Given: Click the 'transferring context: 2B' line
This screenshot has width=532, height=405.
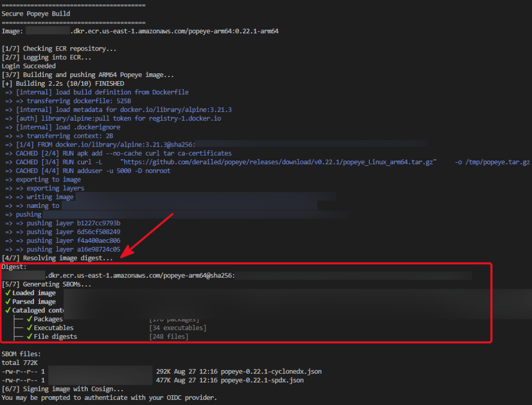Looking at the screenshot, I should [59, 136].
